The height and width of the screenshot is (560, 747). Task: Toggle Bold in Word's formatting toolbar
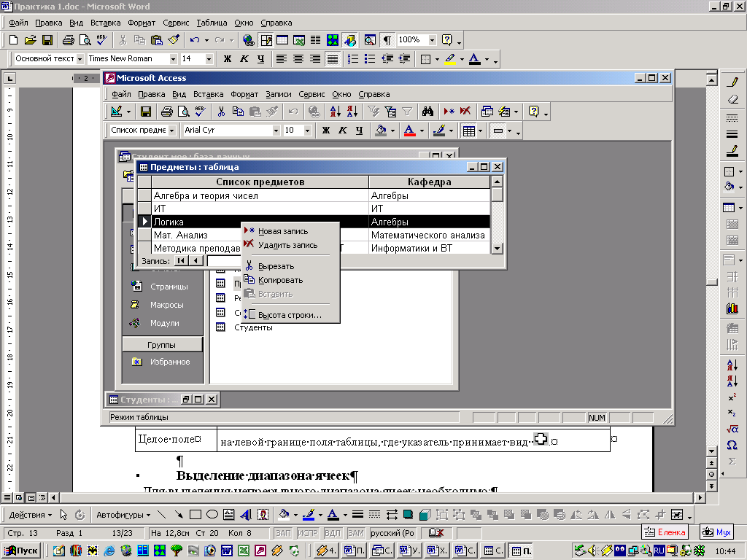click(x=228, y=58)
